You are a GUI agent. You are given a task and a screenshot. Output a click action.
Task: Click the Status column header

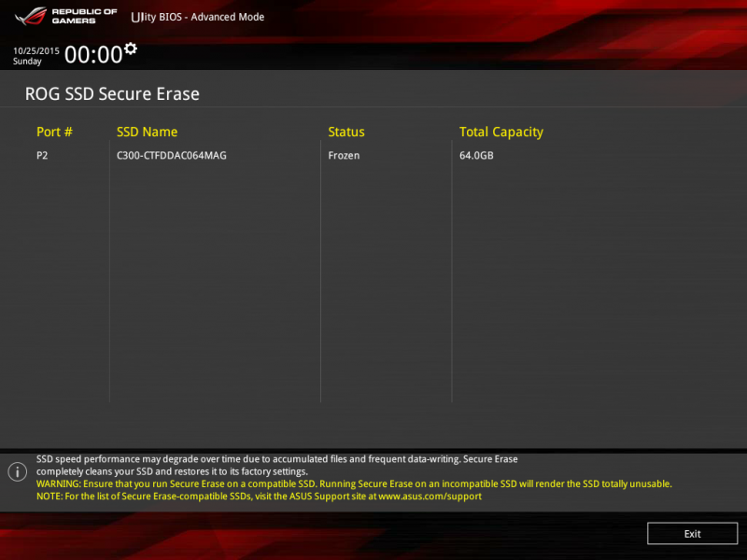pyautogui.click(x=345, y=132)
